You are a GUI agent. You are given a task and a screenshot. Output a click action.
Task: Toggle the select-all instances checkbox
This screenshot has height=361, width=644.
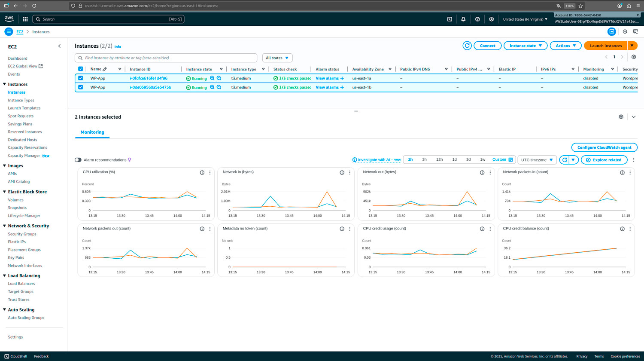tap(80, 69)
